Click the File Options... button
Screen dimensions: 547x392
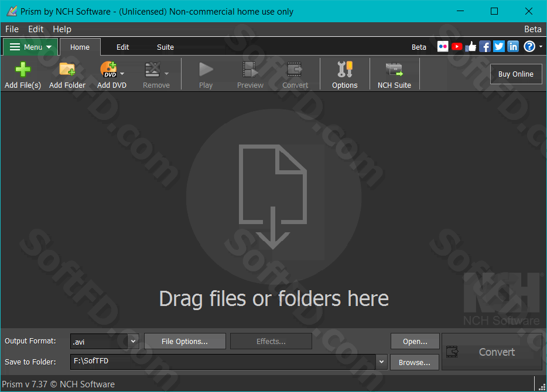pos(184,342)
